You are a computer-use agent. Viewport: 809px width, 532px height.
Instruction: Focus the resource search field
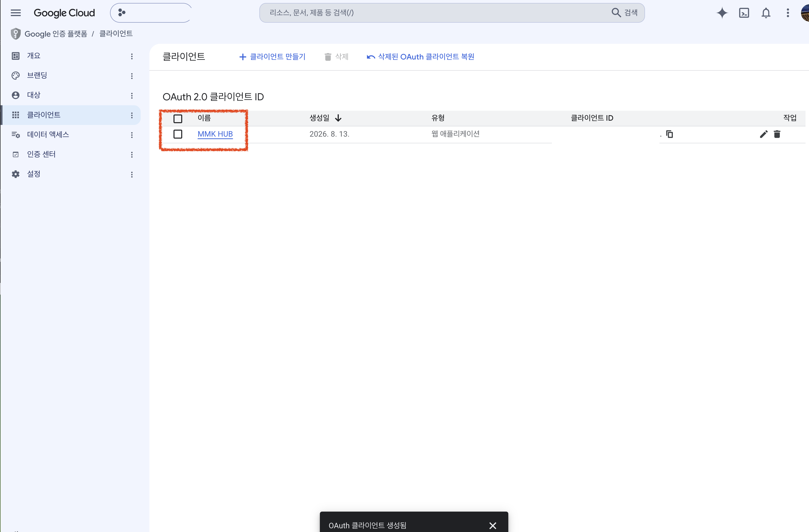click(435, 13)
